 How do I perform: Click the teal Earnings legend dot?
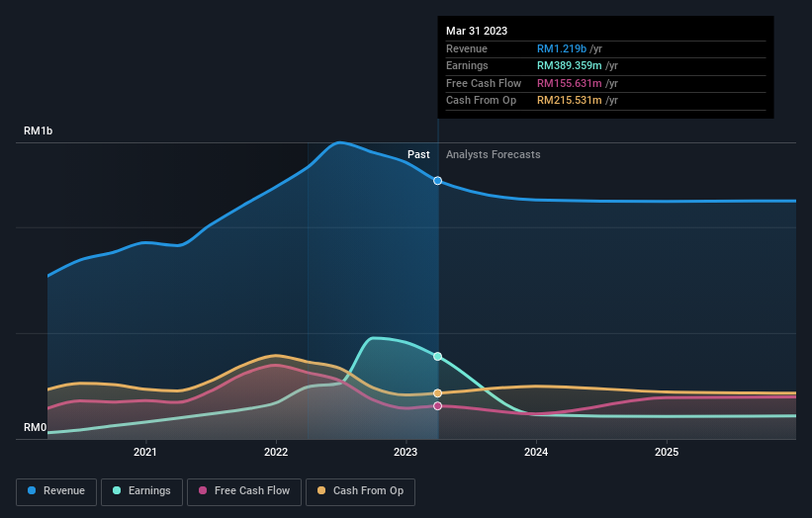tap(117, 490)
